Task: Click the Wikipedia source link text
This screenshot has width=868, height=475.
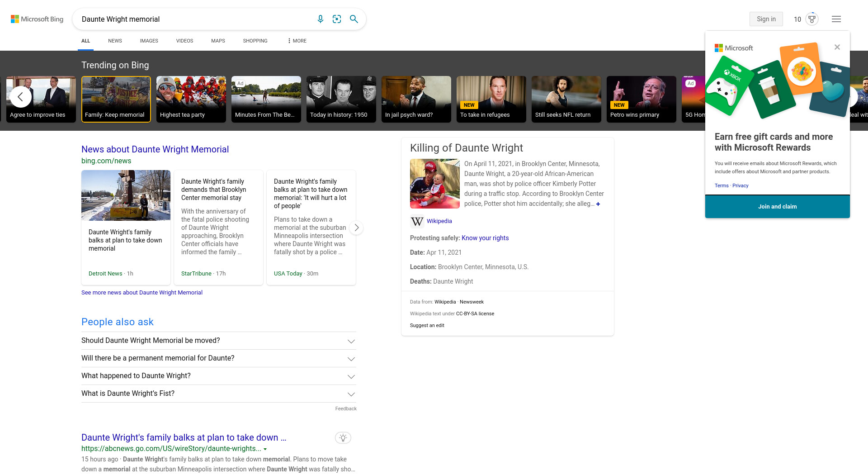Action: pyautogui.click(x=439, y=221)
